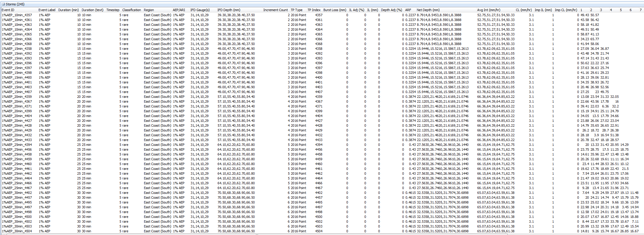Sort by the Event ID column header
This screenshot has width=644, height=235.
[x=8, y=10]
